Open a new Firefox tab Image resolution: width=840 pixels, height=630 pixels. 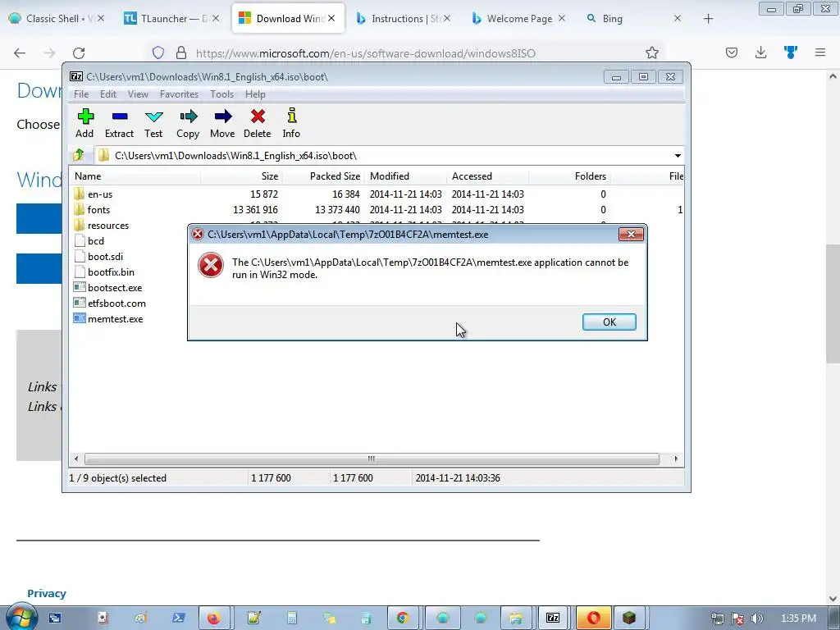[x=708, y=19]
